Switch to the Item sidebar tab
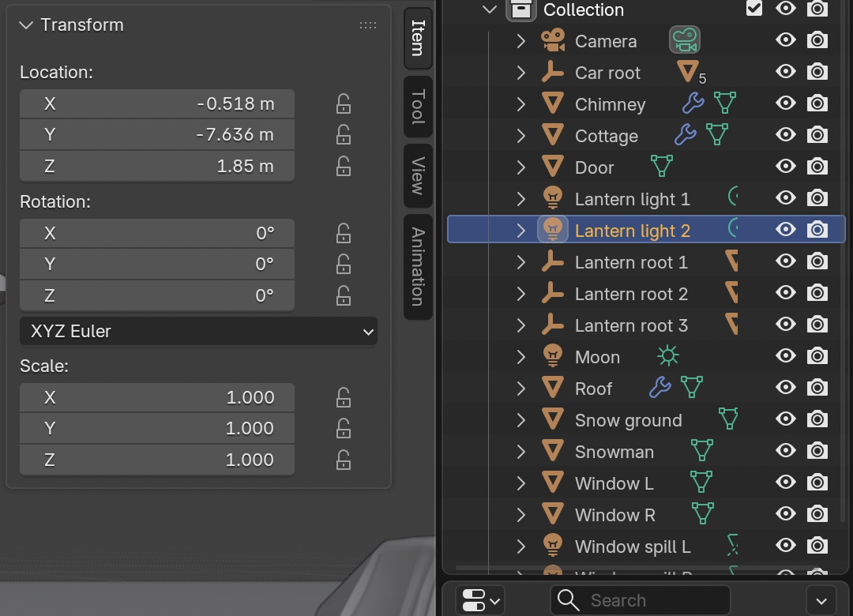The width and height of the screenshot is (853, 616). [x=418, y=38]
